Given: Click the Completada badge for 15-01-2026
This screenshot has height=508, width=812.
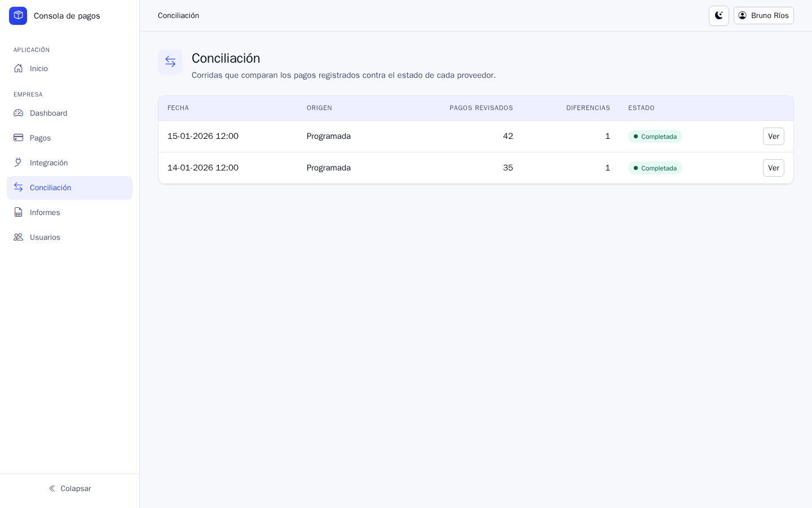Looking at the screenshot, I should (x=655, y=137).
